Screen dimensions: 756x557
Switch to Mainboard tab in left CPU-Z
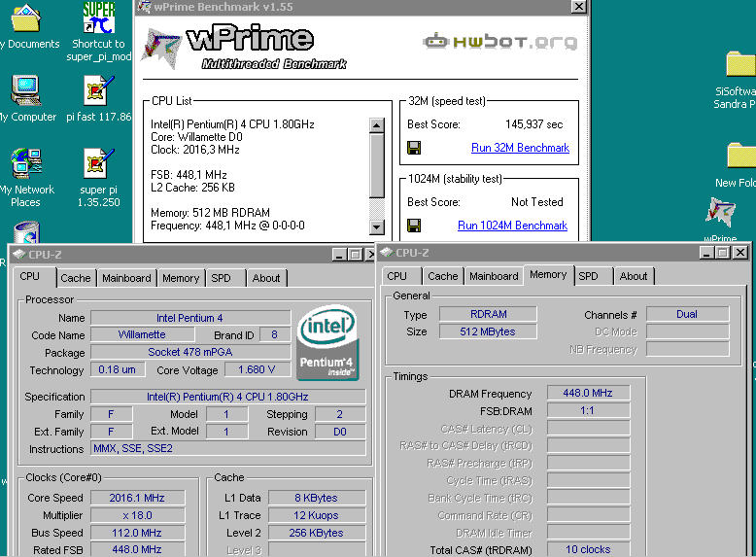coord(126,278)
